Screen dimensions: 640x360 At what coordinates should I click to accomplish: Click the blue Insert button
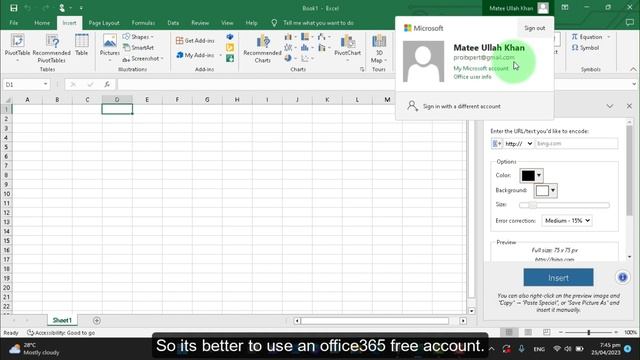pos(558,278)
